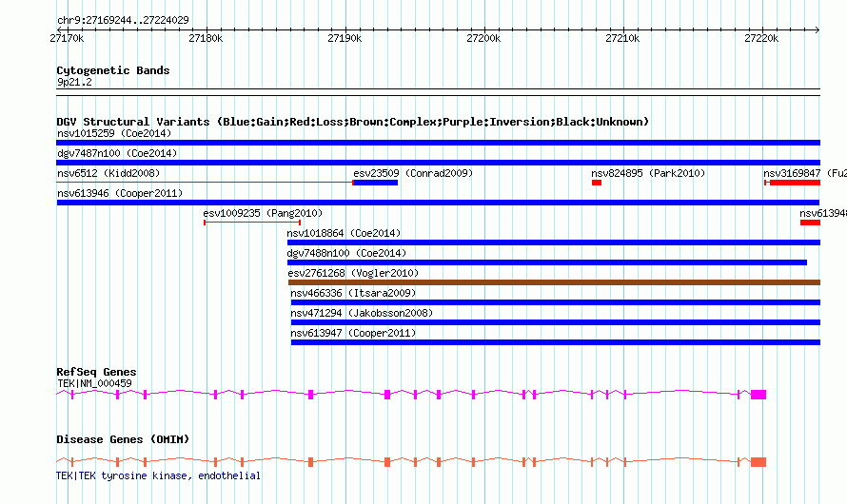Click the small red bar under the cut-off nsv61394 label
The height and width of the screenshot is (504, 847).
coord(810,223)
